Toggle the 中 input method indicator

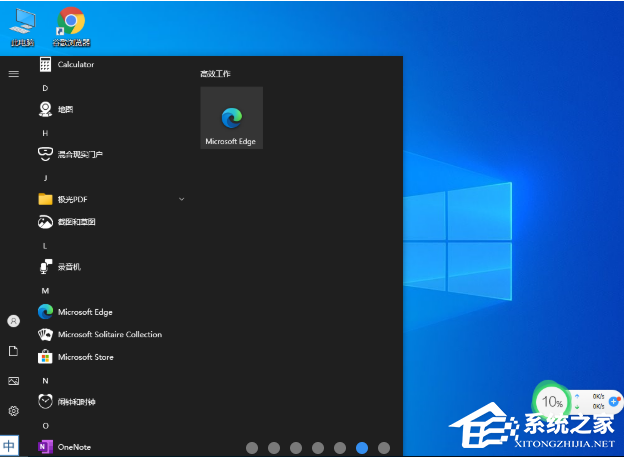[9, 446]
